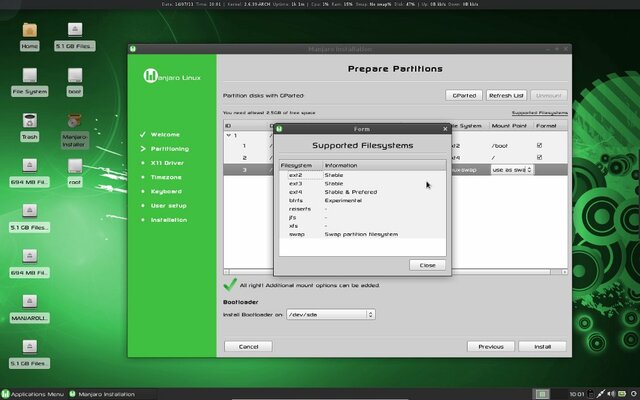Collapse the disk 1 tree expander
The width and height of the screenshot is (640, 400).
coord(229,135)
